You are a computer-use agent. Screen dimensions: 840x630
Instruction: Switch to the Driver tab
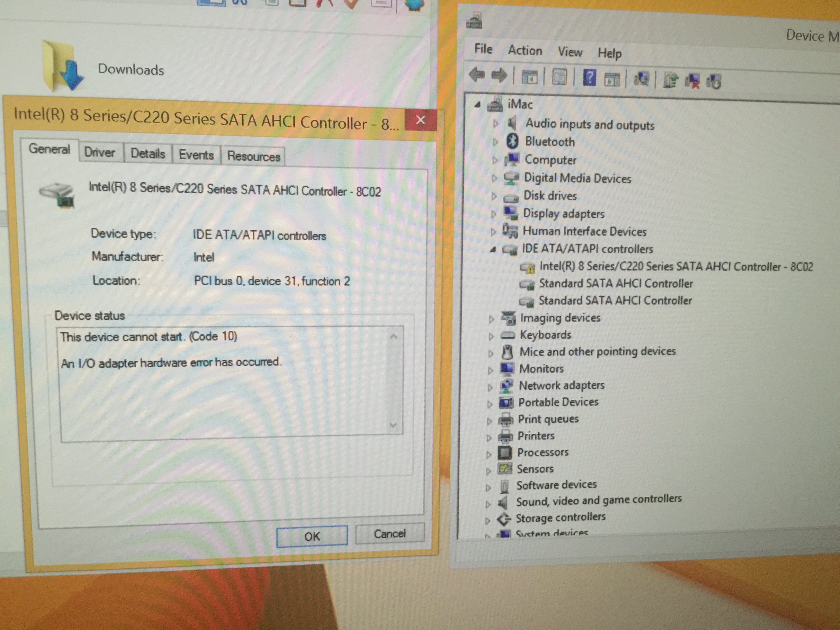[x=100, y=152]
